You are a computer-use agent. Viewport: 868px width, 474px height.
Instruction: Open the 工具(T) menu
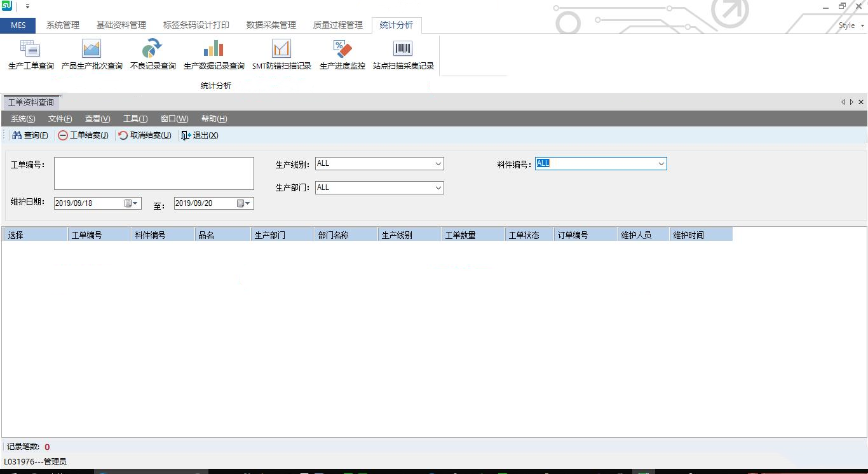135,119
